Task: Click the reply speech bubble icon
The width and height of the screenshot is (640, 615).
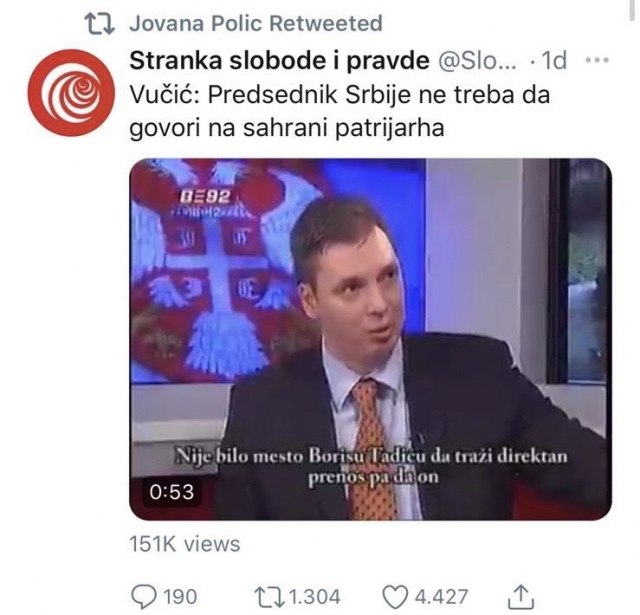Action: (144, 597)
